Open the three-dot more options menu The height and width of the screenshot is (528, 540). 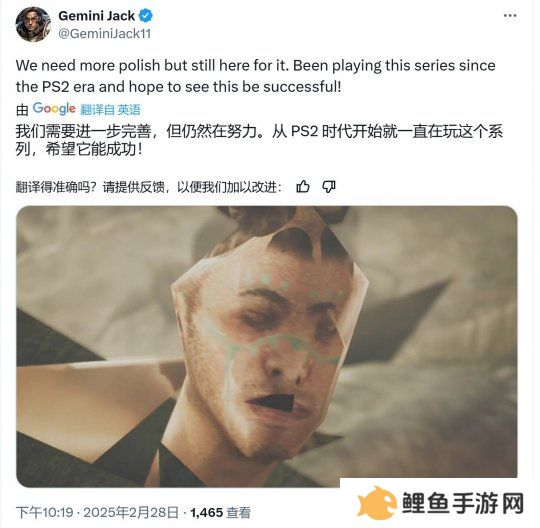510,15
